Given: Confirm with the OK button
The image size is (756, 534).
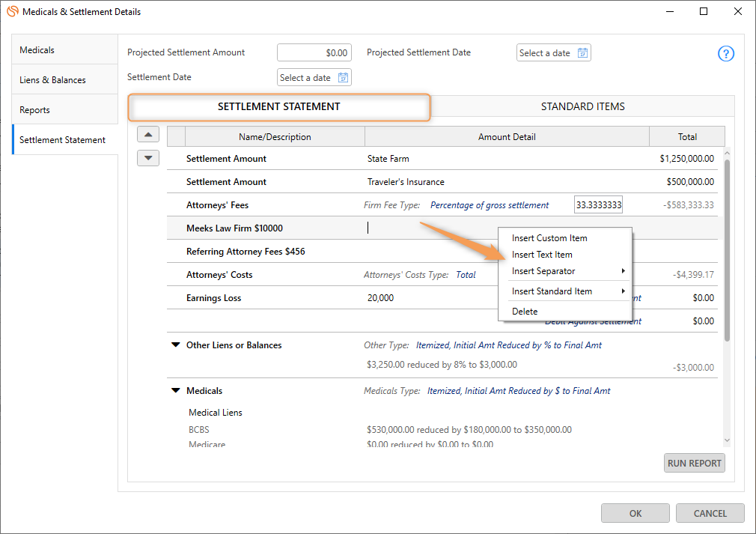Looking at the screenshot, I should click(x=635, y=513).
